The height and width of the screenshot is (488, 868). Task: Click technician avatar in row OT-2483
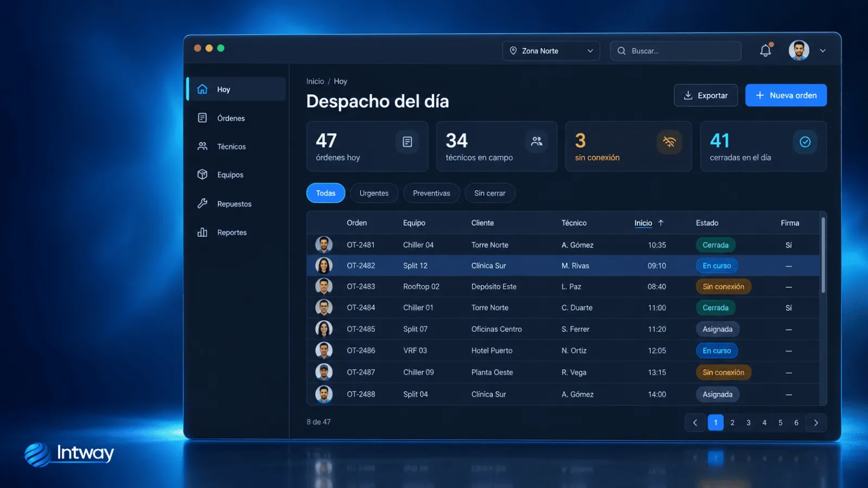click(x=324, y=286)
